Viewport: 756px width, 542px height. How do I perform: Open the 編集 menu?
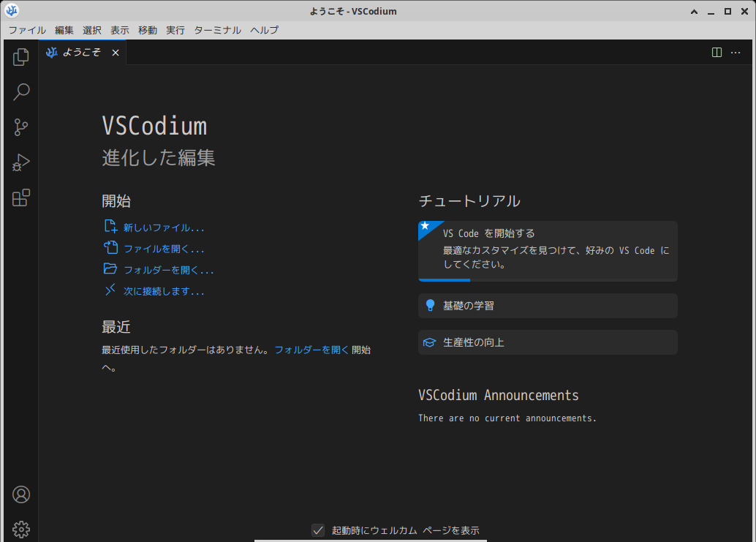click(64, 30)
